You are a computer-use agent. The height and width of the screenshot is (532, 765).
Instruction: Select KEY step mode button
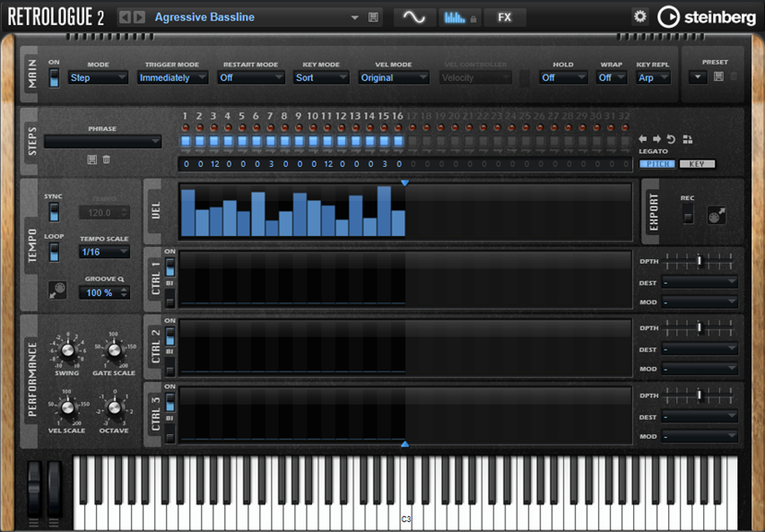[698, 164]
